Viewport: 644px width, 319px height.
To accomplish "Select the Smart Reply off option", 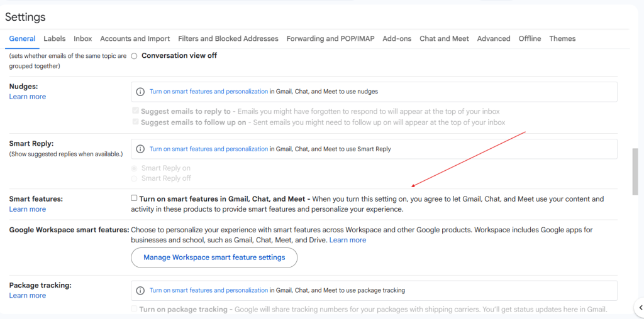I will click(134, 178).
